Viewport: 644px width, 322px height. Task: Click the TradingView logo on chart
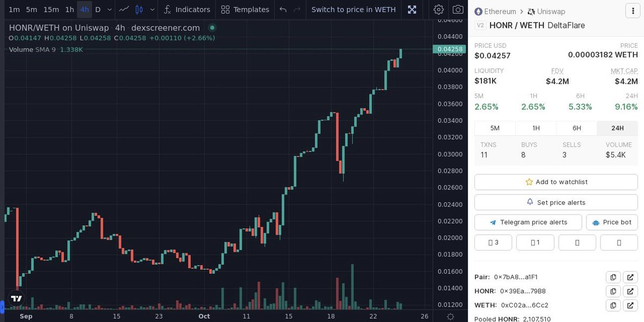click(16, 299)
